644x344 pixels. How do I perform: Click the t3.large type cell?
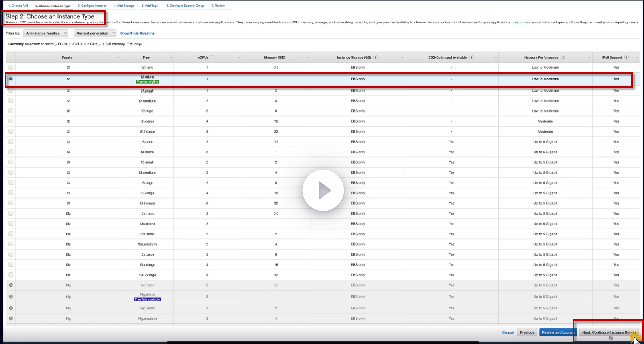147,183
